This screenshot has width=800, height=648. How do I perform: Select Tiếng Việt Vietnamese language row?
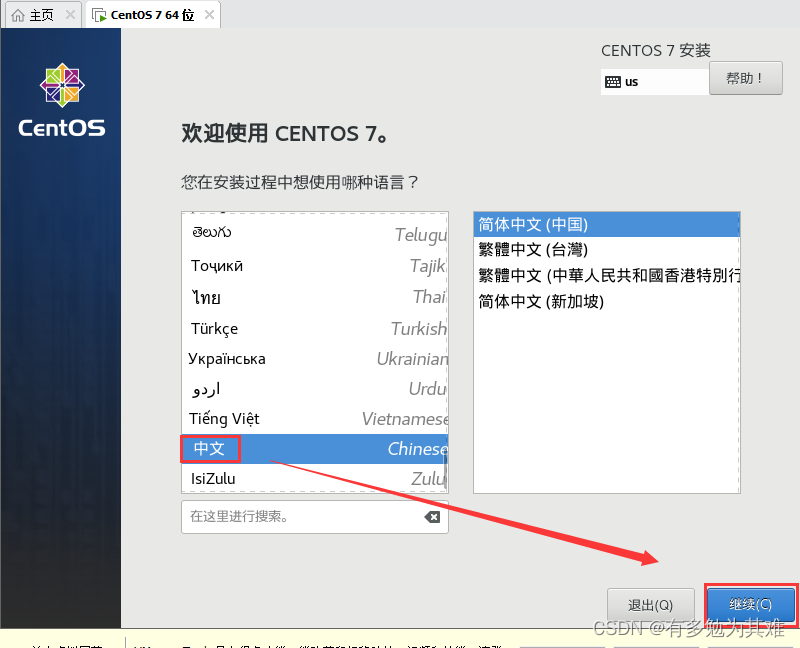(314, 419)
